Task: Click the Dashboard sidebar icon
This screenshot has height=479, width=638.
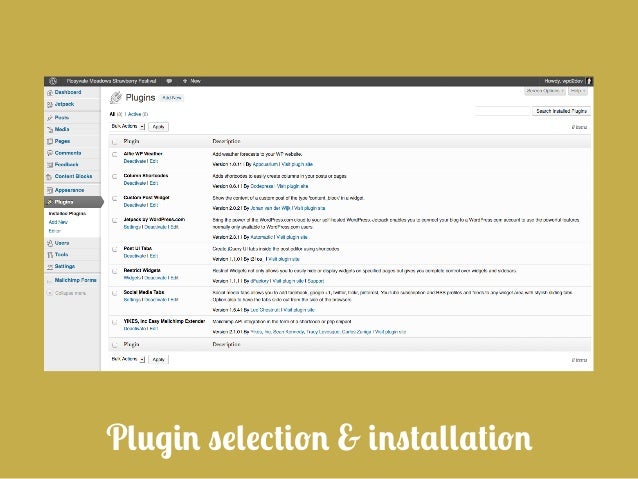Action: (x=50, y=93)
